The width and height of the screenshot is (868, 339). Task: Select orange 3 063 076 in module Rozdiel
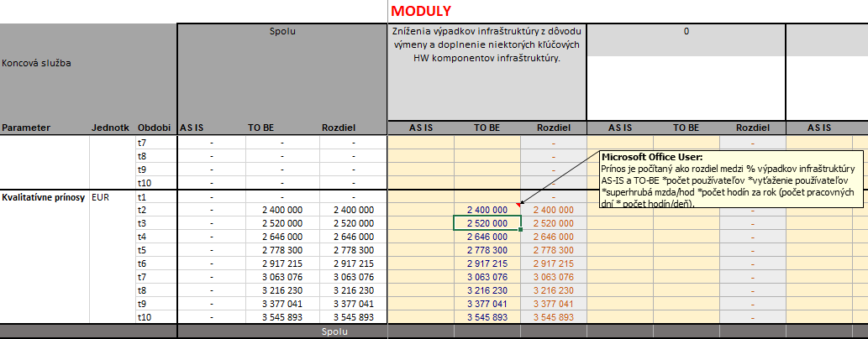click(554, 277)
